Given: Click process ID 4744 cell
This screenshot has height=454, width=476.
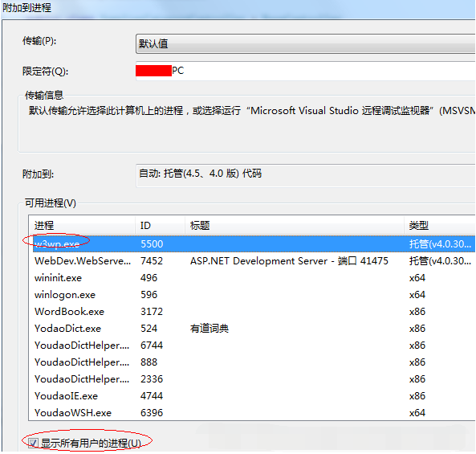Looking at the screenshot, I should (x=152, y=396).
